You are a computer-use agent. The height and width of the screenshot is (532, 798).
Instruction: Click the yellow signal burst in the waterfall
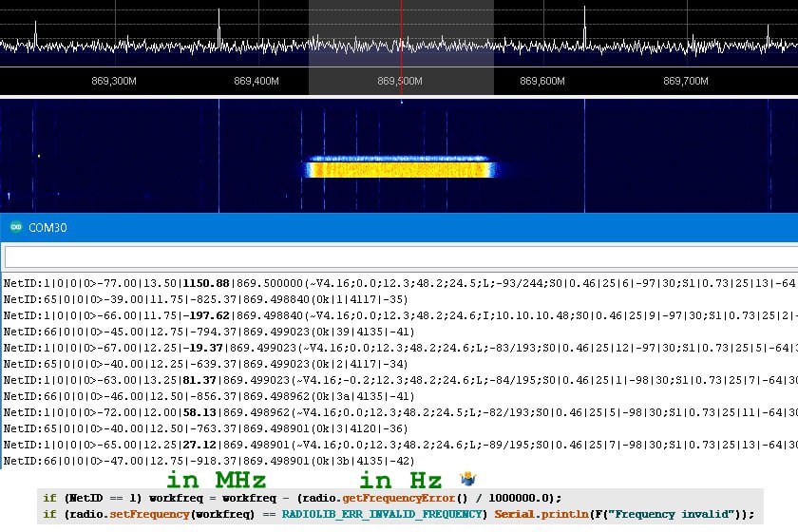[x=399, y=170]
